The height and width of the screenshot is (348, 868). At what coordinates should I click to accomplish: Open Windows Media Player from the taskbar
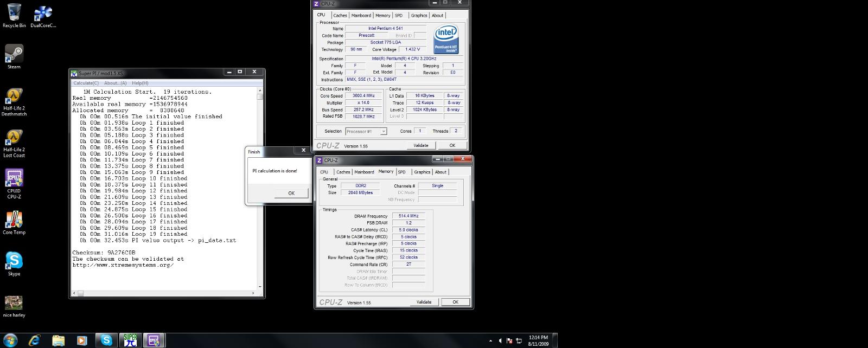click(82, 340)
